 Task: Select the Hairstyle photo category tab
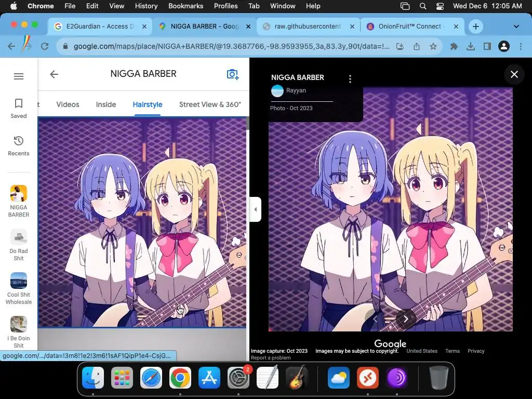click(x=147, y=104)
